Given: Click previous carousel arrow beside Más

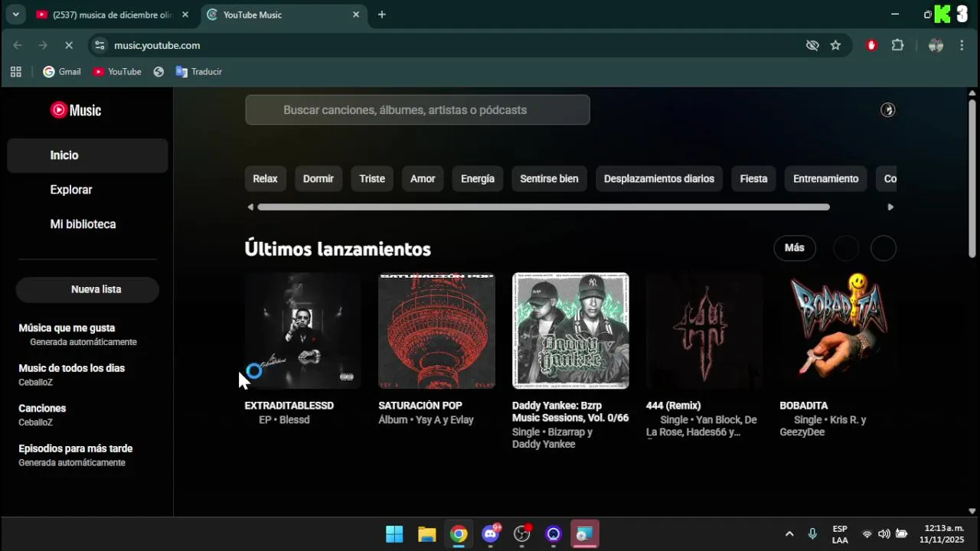Looking at the screenshot, I should coord(846,248).
